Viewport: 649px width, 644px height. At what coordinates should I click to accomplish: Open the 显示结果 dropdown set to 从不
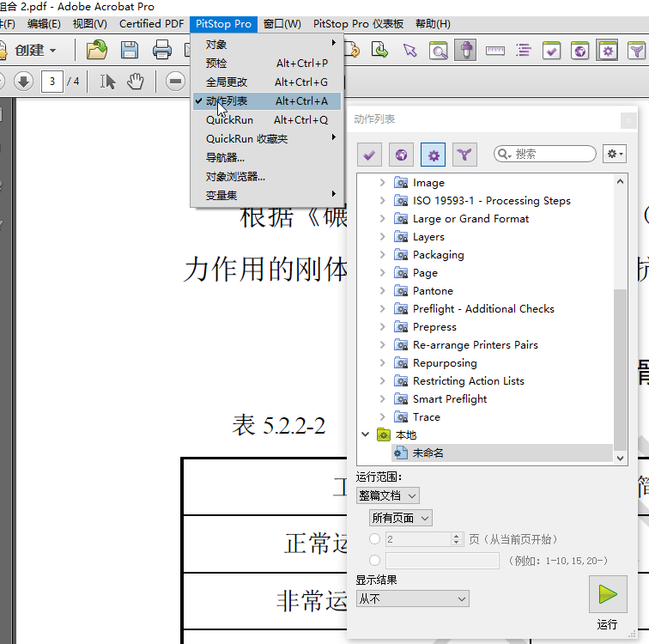point(413,598)
